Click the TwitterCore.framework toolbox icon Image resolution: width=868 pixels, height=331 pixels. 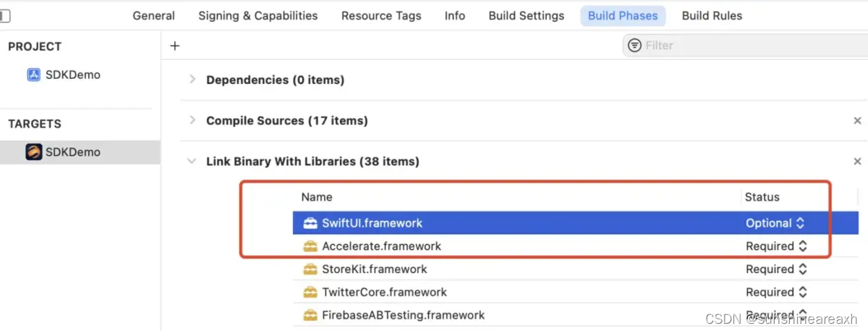coord(310,293)
